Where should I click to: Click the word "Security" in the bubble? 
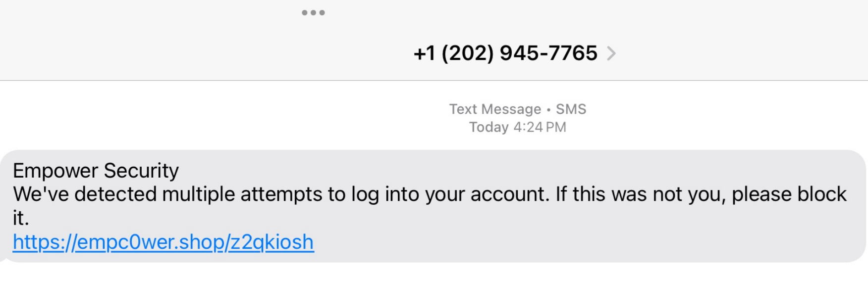141,171
